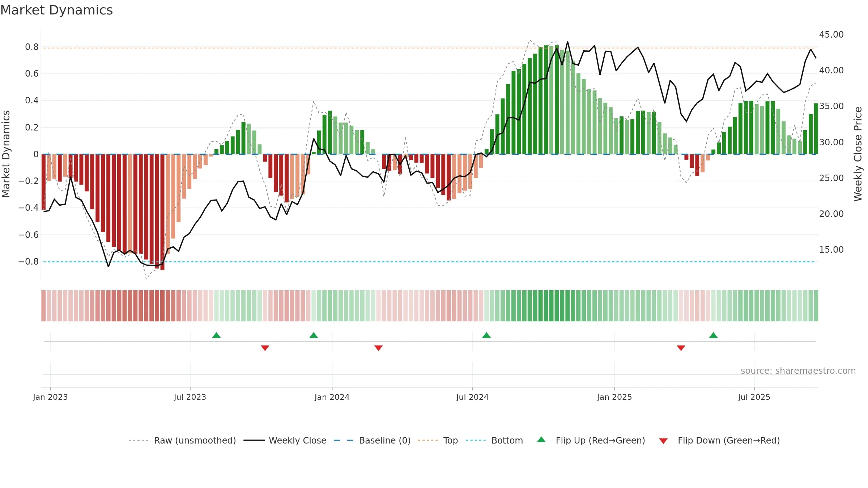Toggle the Raw (unsmoothed) legend entry
Viewport: 868px width, 488px height.
point(182,440)
